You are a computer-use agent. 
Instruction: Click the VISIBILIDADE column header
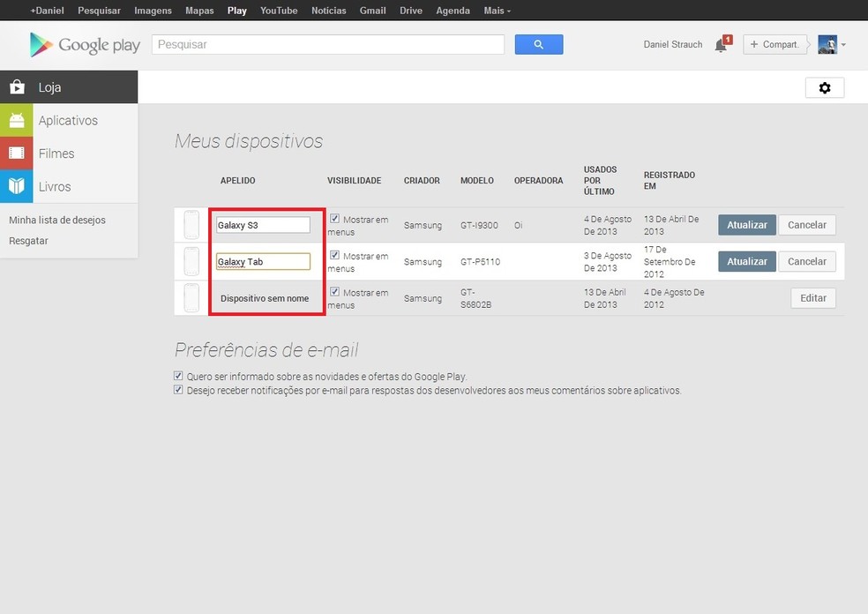coord(355,181)
